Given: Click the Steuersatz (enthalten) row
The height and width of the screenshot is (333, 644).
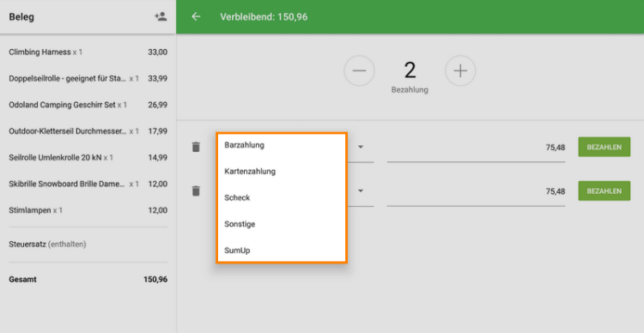Looking at the screenshot, I should [88, 245].
